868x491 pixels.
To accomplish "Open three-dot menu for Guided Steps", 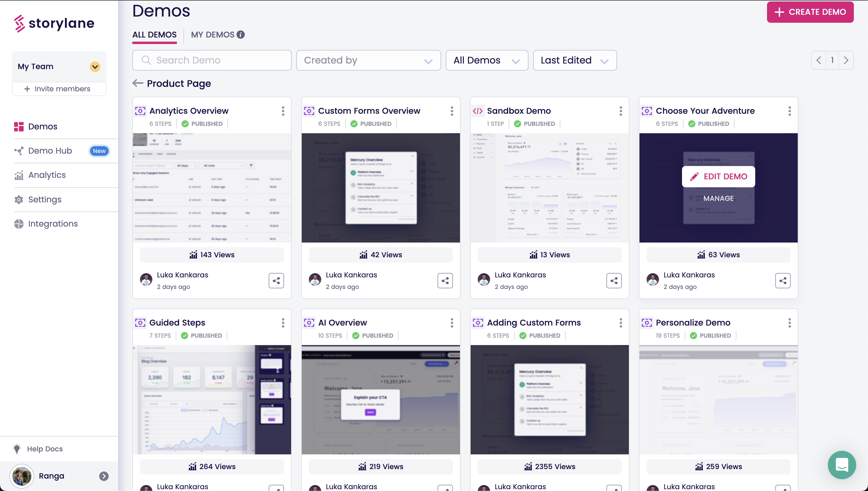I will (x=283, y=323).
